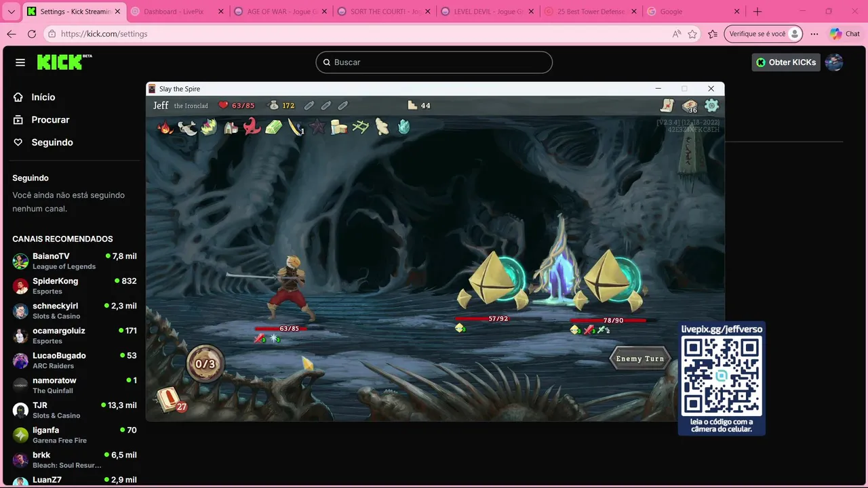Open the draw pile with 27 cards
Viewport: 868px width, 488px height.
coord(170,400)
